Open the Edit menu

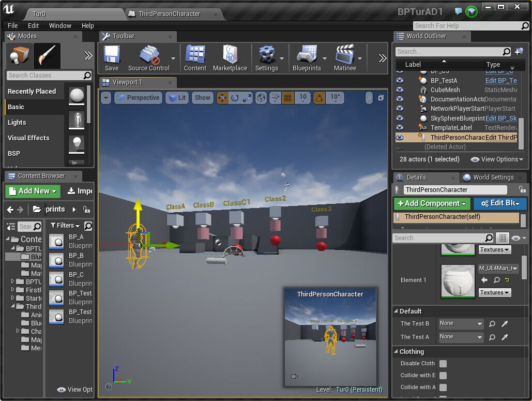(33, 25)
